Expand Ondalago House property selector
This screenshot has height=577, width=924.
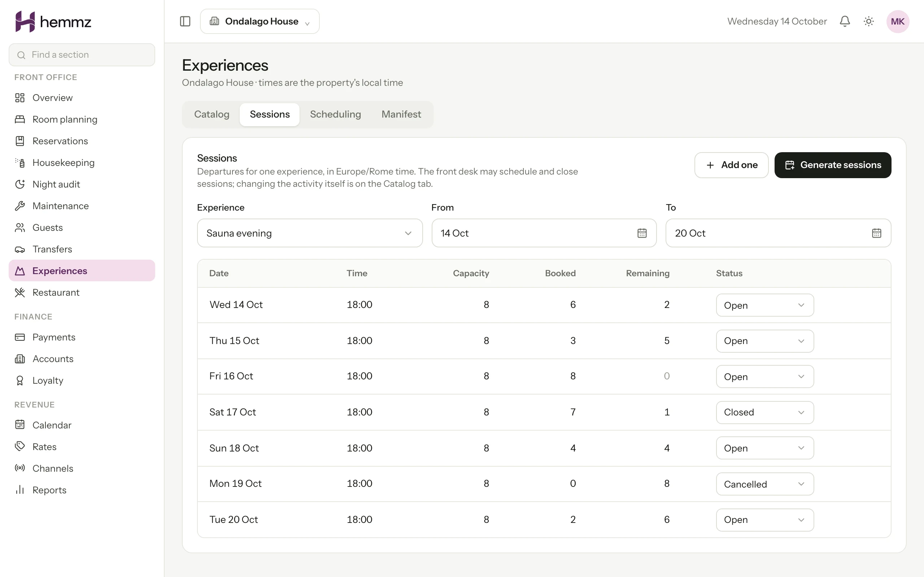260,21
